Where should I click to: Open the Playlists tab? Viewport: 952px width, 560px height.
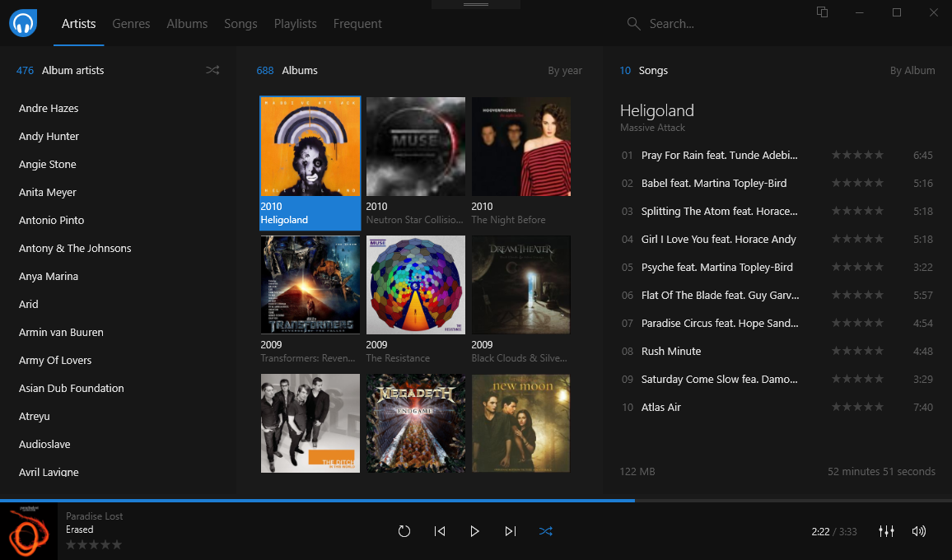click(x=295, y=24)
